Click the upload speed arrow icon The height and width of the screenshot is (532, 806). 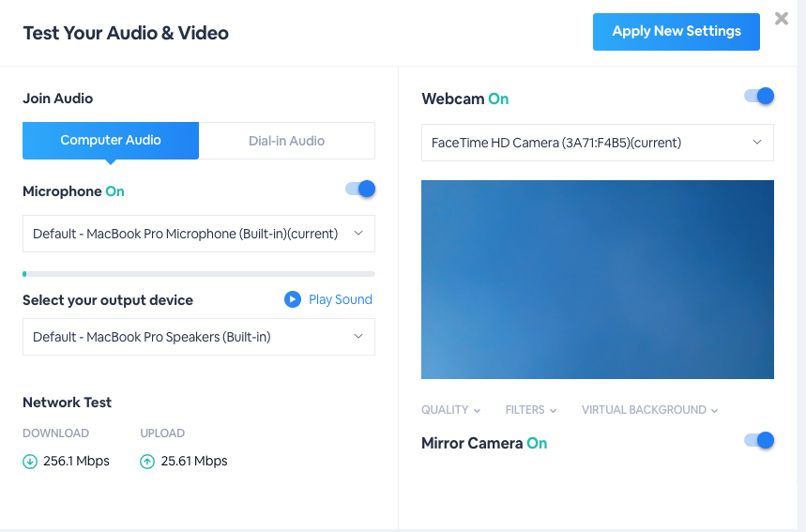(x=147, y=462)
